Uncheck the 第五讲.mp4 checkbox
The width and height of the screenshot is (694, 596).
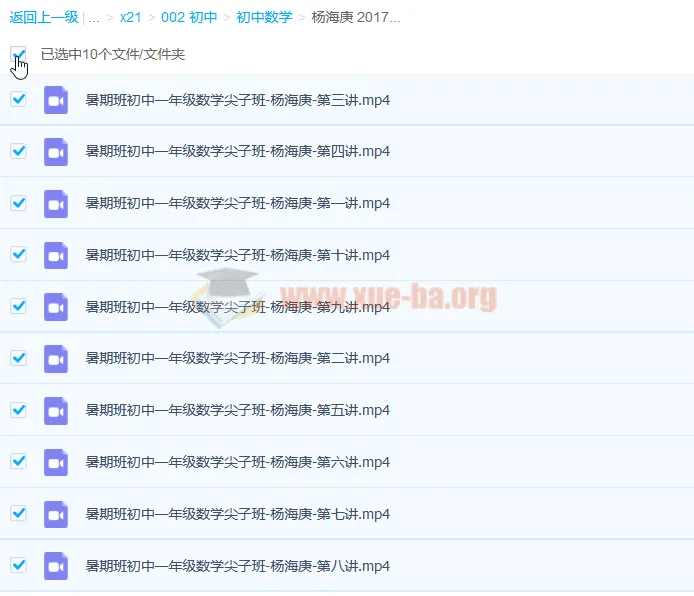(18, 410)
